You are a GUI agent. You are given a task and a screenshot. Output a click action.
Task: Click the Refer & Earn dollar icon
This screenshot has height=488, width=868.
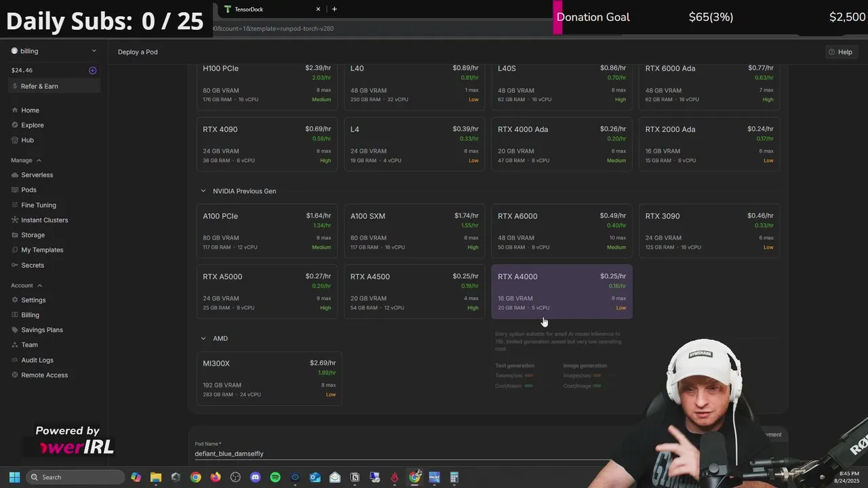[x=14, y=86]
